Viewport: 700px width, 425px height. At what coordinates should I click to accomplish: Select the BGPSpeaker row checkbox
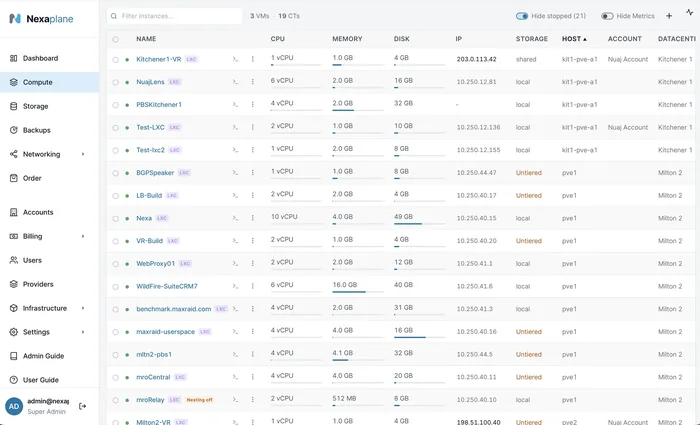coord(116,173)
